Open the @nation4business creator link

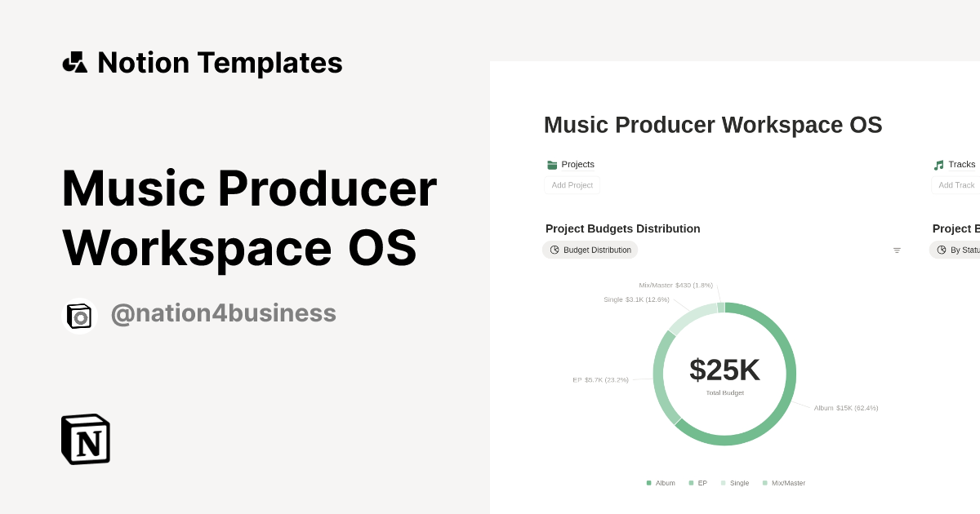(x=223, y=313)
